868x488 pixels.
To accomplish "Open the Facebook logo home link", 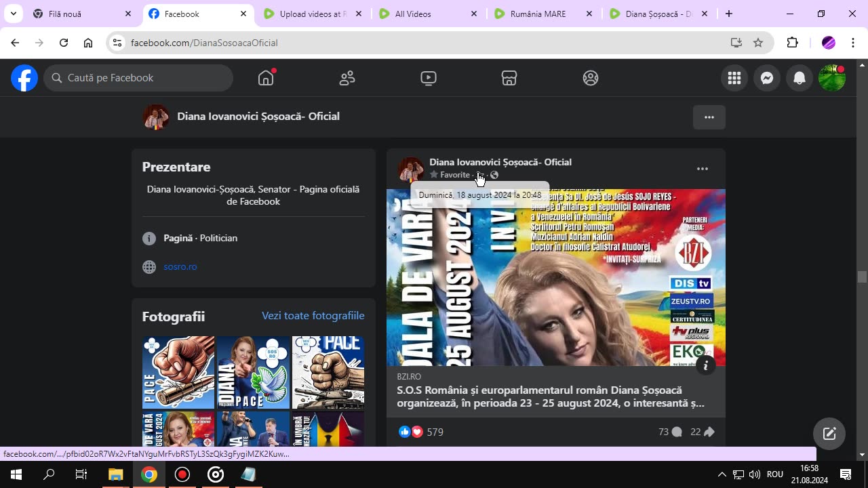I will coord(24,78).
